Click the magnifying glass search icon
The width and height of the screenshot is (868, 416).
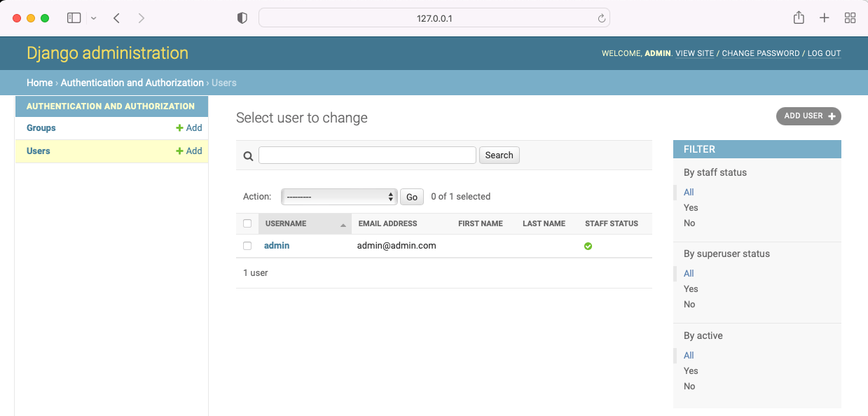[248, 156]
